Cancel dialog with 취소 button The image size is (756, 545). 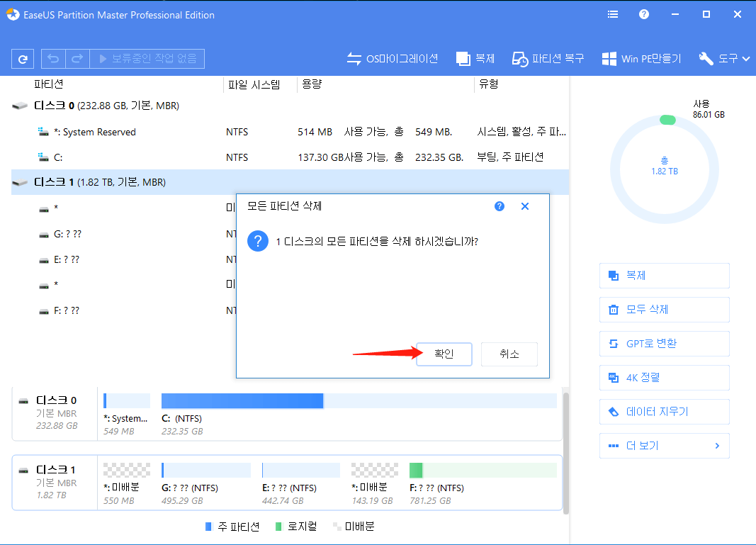tap(509, 354)
